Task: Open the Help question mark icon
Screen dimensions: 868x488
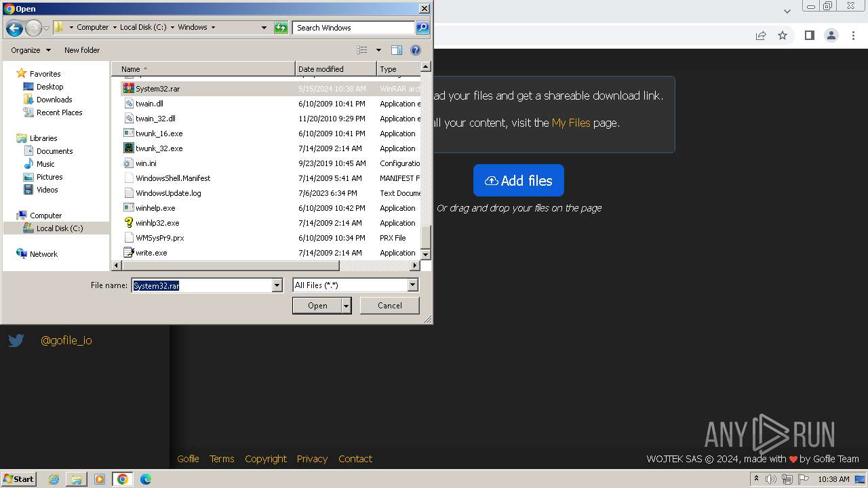Action: tap(416, 50)
